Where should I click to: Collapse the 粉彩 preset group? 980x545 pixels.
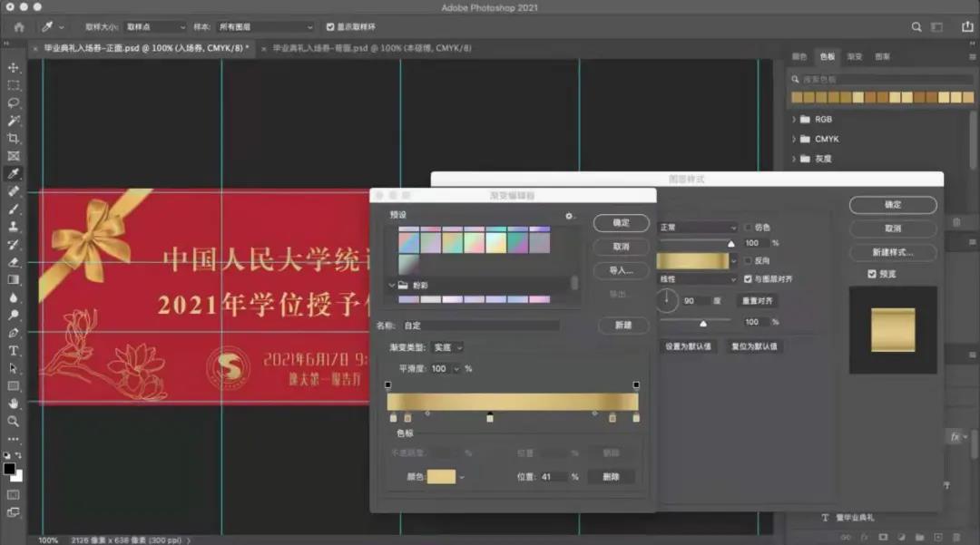[x=392, y=285]
